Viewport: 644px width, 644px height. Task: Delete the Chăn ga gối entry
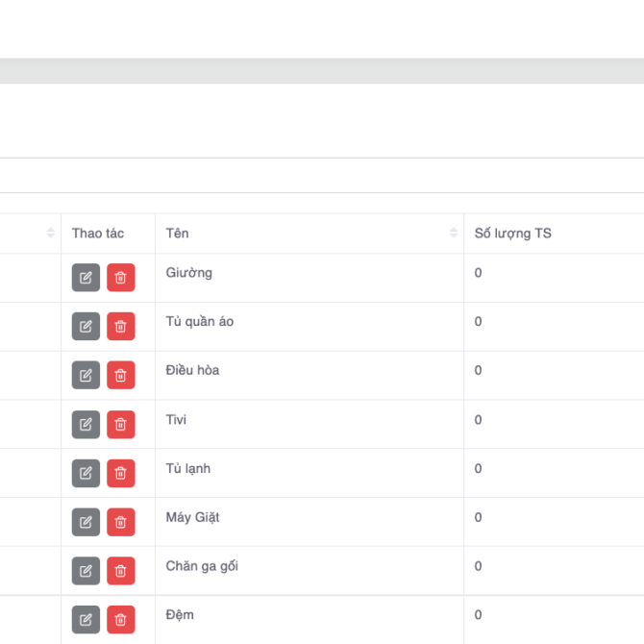point(120,571)
